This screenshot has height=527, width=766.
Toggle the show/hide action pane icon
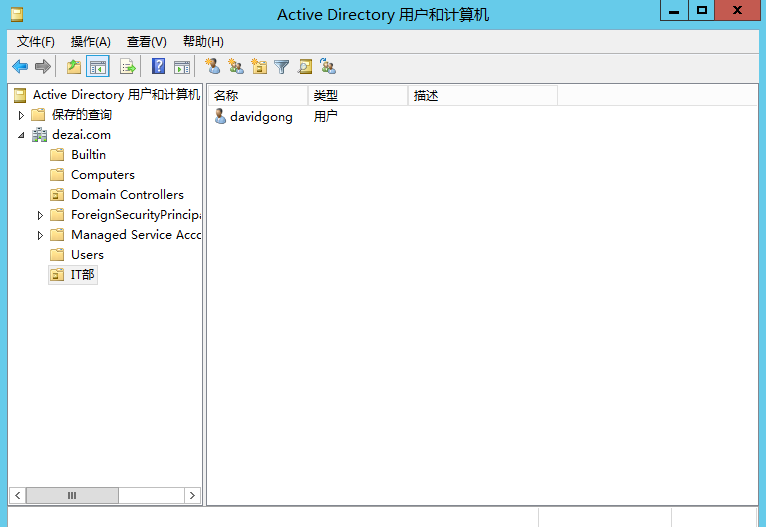[x=182, y=67]
